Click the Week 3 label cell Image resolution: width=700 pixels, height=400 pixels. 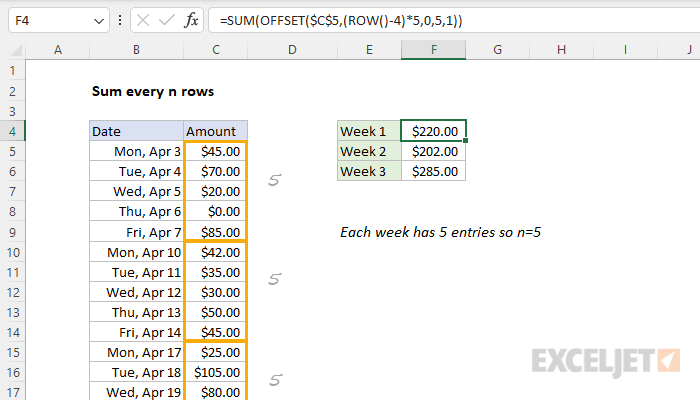pos(369,171)
